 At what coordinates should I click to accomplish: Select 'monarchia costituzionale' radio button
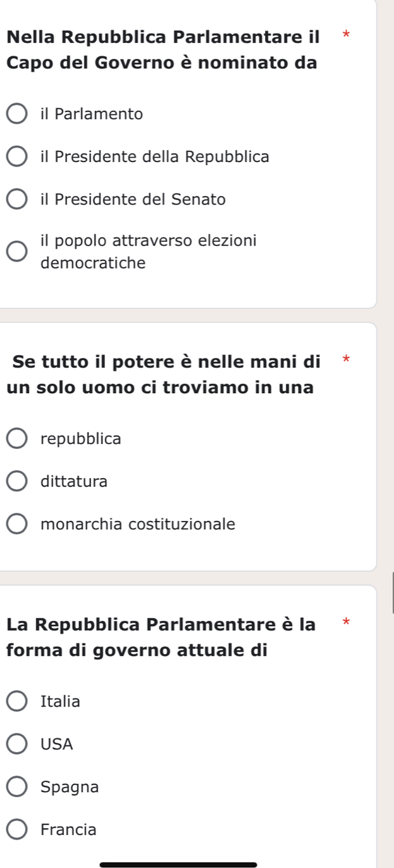point(17,525)
